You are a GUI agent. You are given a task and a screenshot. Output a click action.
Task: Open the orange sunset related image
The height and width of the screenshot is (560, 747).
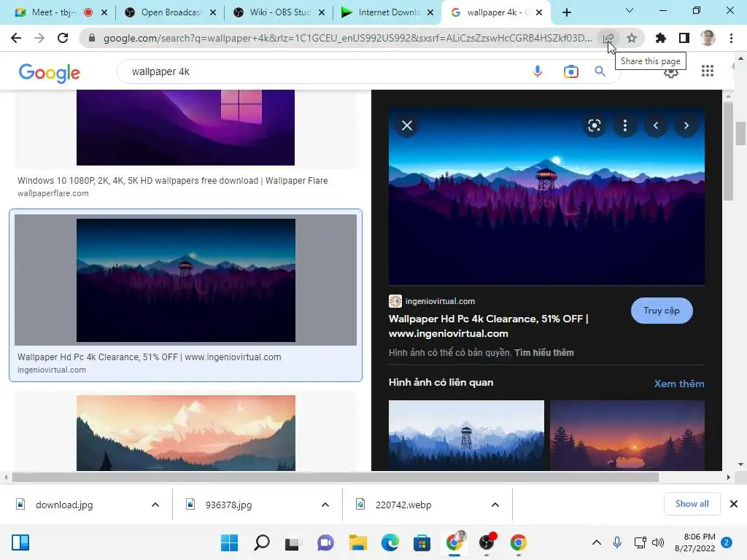pyautogui.click(x=627, y=435)
